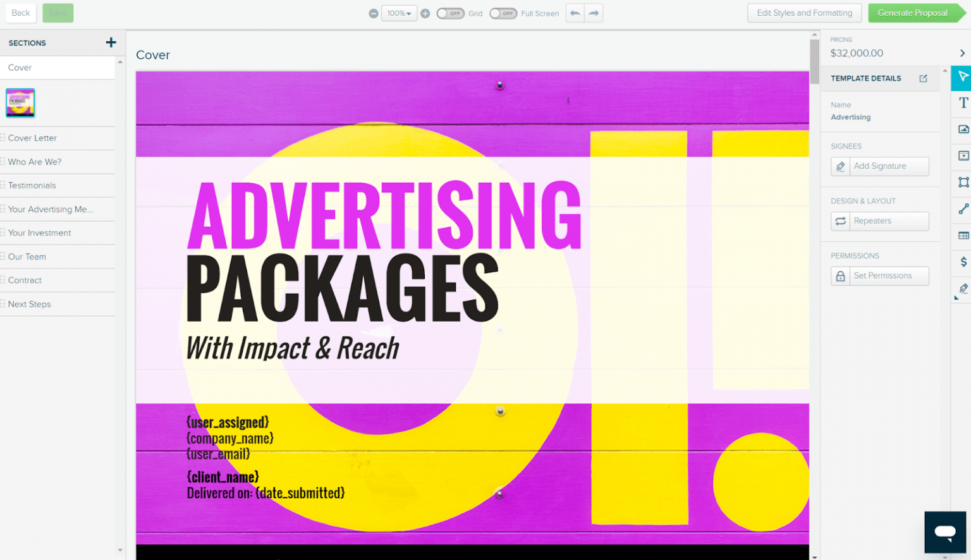Enable the Full Screen toggle

pos(503,13)
